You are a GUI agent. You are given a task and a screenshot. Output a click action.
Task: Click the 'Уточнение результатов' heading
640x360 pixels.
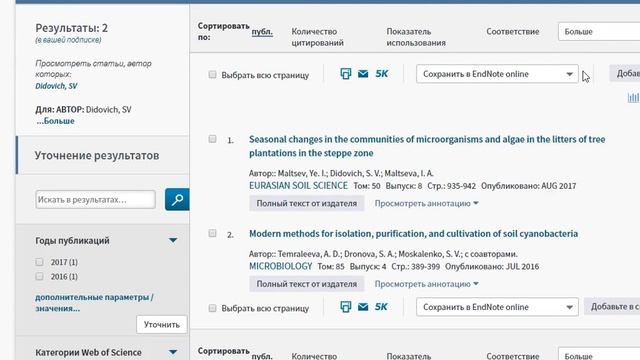tap(97, 156)
